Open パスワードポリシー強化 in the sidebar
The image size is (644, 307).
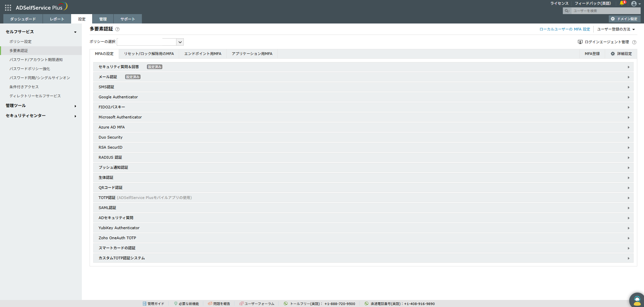pyautogui.click(x=30, y=69)
